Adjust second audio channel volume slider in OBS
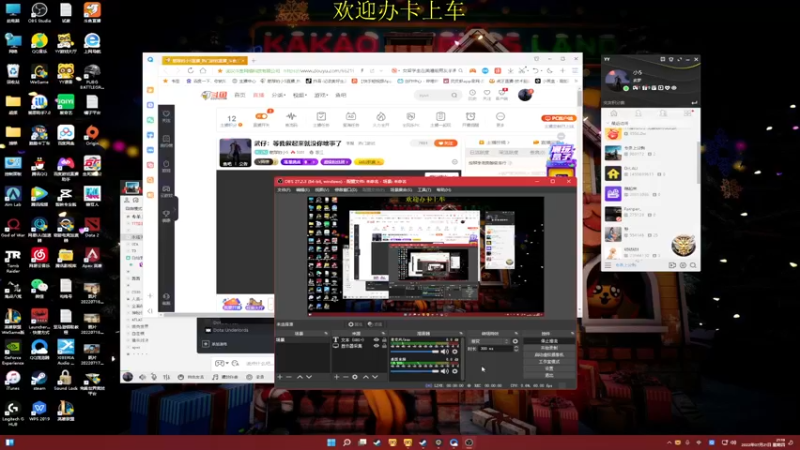The image size is (800, 450). [414, 371]
